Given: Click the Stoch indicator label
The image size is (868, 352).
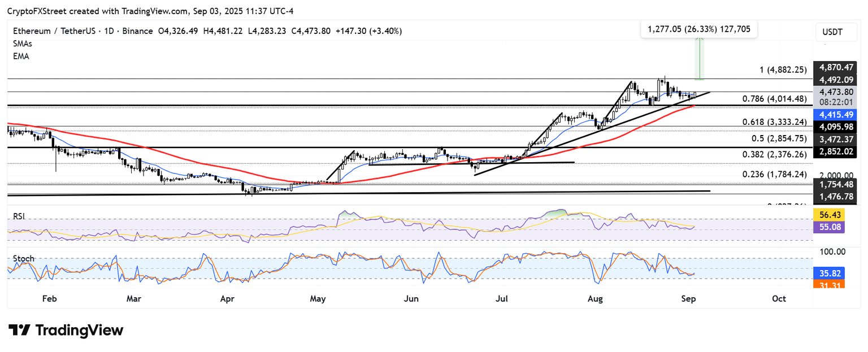Looking at the screenshot, I should coord(23,259).
